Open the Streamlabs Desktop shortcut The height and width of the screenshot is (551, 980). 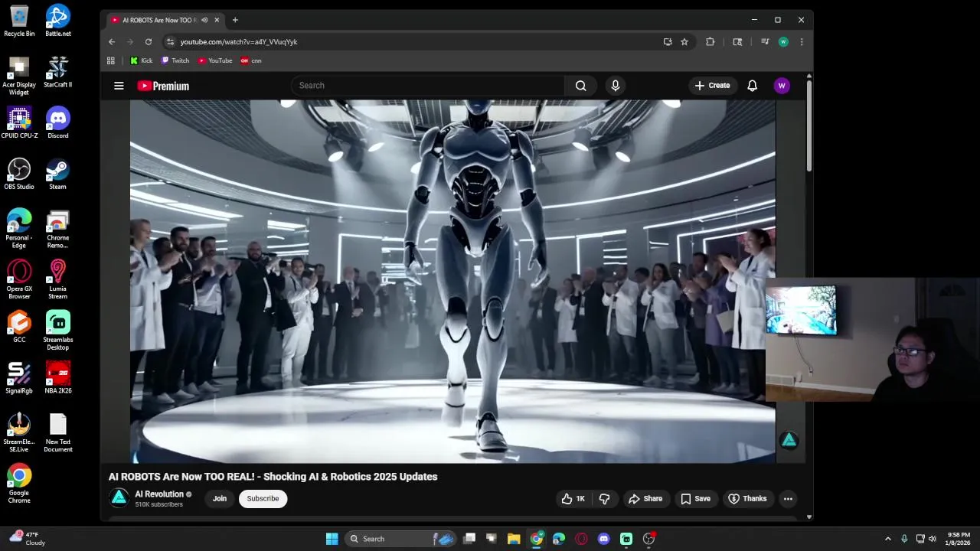pyautogui.click(x=57, y=331)
